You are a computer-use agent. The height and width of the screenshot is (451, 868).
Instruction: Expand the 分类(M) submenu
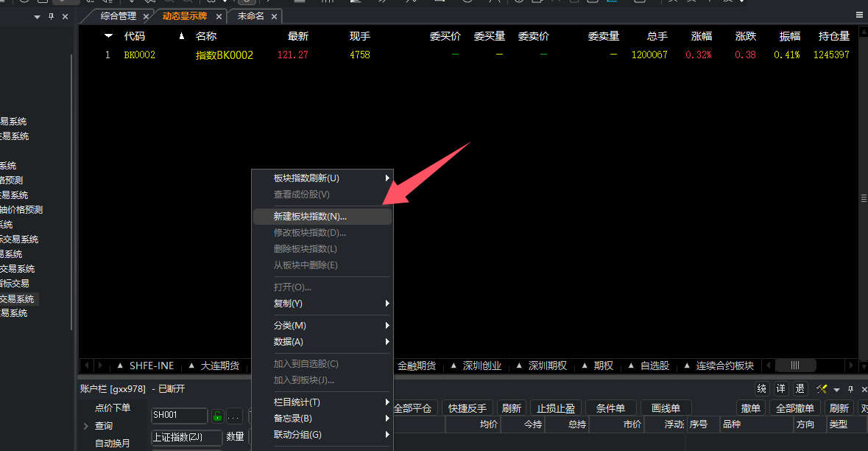(x=387, y=325)
